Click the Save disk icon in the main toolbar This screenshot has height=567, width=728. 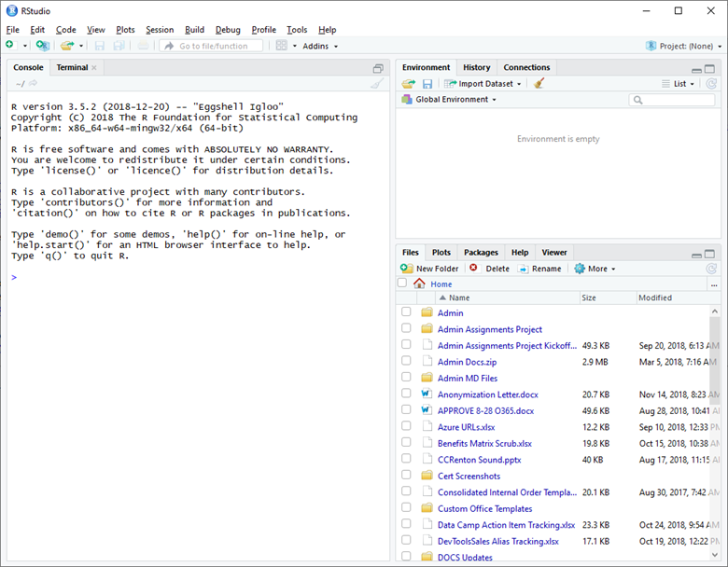tap(99, 46)
